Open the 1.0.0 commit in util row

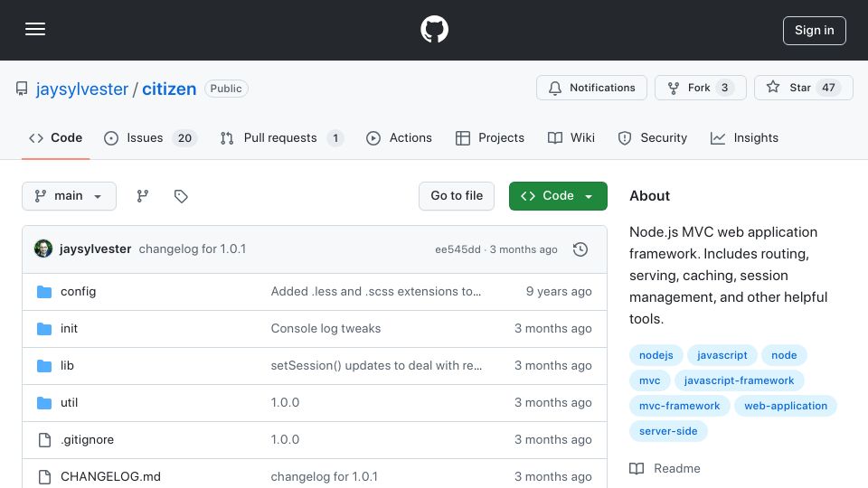(285, 403)
